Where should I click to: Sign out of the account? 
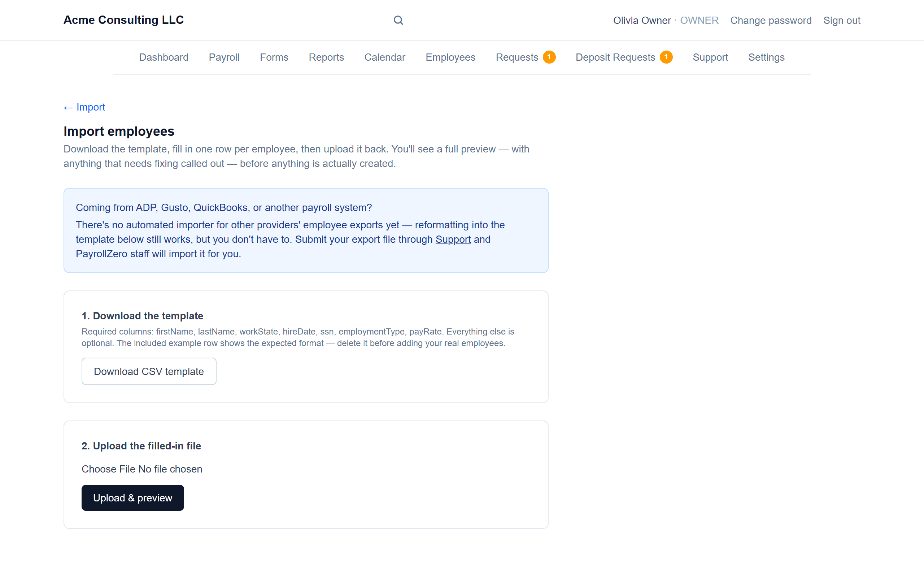(842, 20)
